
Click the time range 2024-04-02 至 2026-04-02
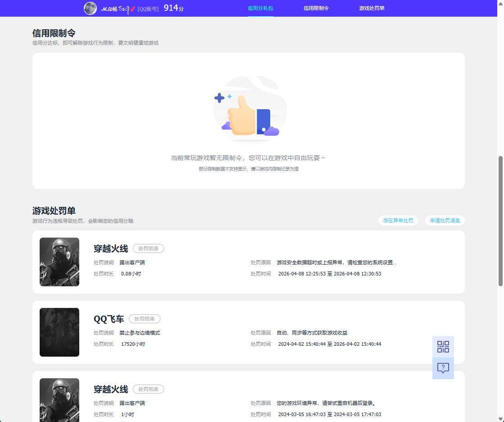point(329,344)
